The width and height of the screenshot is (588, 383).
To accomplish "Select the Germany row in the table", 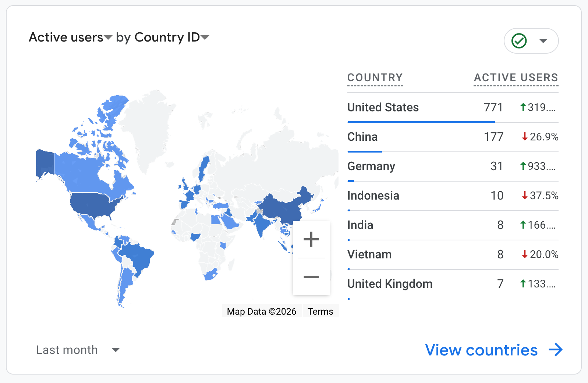I will [x=371, y=166].
